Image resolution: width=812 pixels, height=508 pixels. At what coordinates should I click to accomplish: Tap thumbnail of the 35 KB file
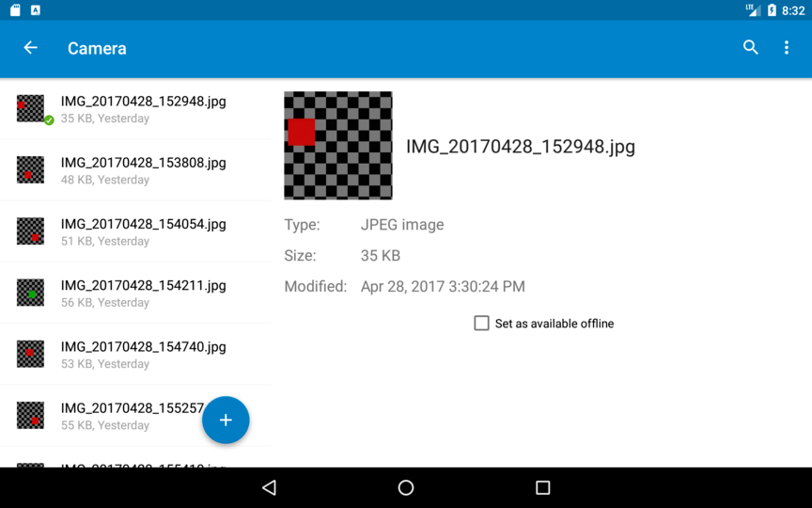pos(31,108)
